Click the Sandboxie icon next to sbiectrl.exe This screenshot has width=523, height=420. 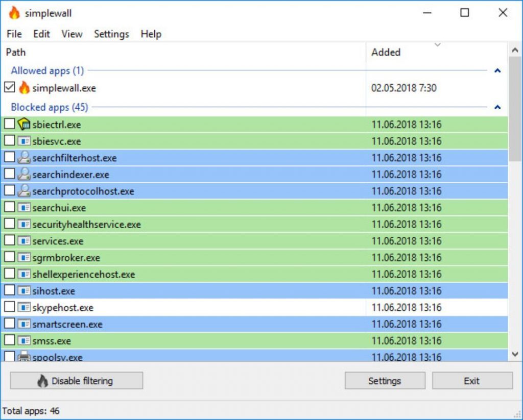pyautogui.click(x=23, y=124)
